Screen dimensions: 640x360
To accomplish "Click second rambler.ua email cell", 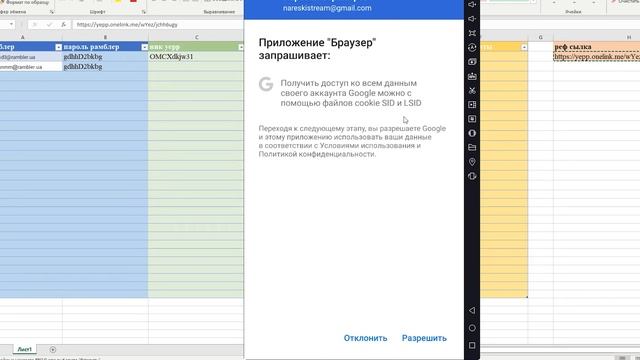I will 31,67.
